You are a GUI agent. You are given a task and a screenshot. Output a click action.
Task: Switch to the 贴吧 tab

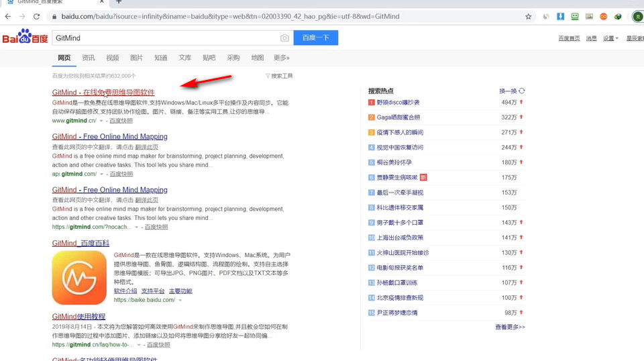209,58
